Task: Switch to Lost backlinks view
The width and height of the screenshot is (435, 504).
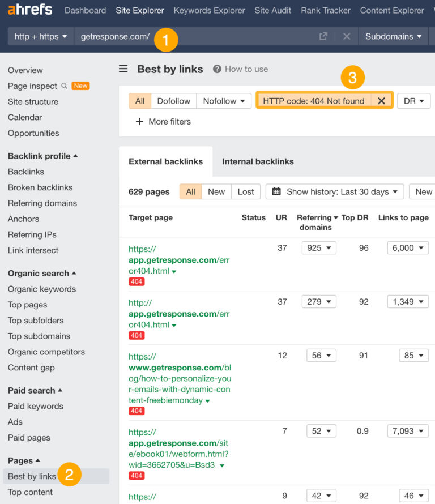Action: tap(245, 191)
